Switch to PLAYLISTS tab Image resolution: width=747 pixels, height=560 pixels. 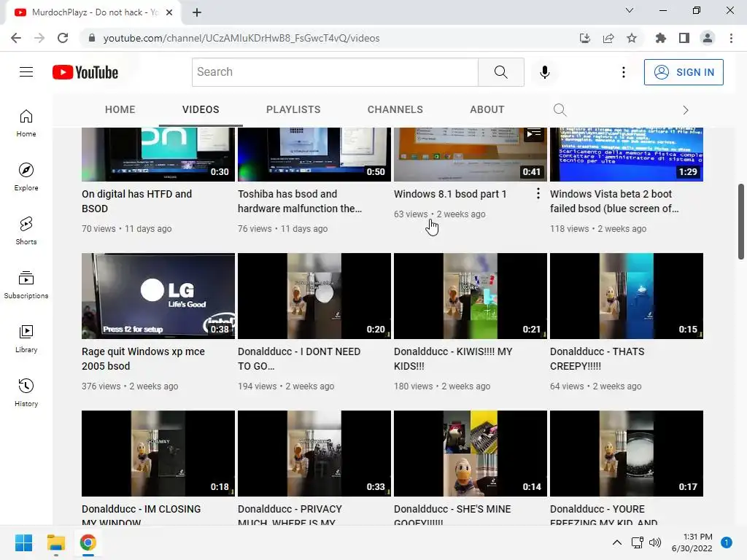pyautogui.click(x=293, y=109)
